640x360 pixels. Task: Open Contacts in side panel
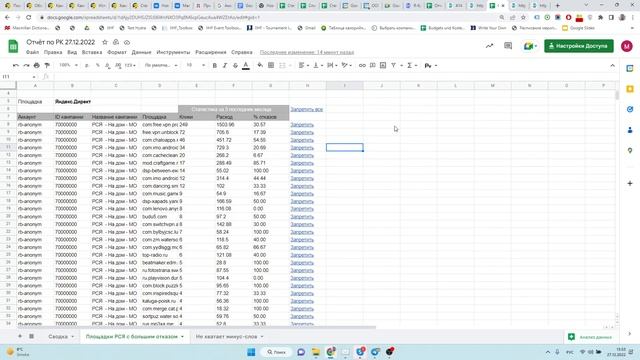630,130
